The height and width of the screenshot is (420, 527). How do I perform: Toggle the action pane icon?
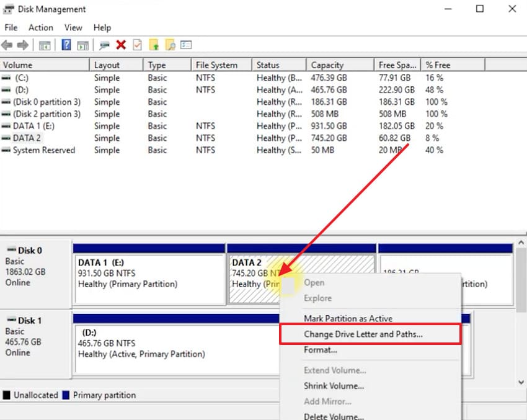pos(84,45)
